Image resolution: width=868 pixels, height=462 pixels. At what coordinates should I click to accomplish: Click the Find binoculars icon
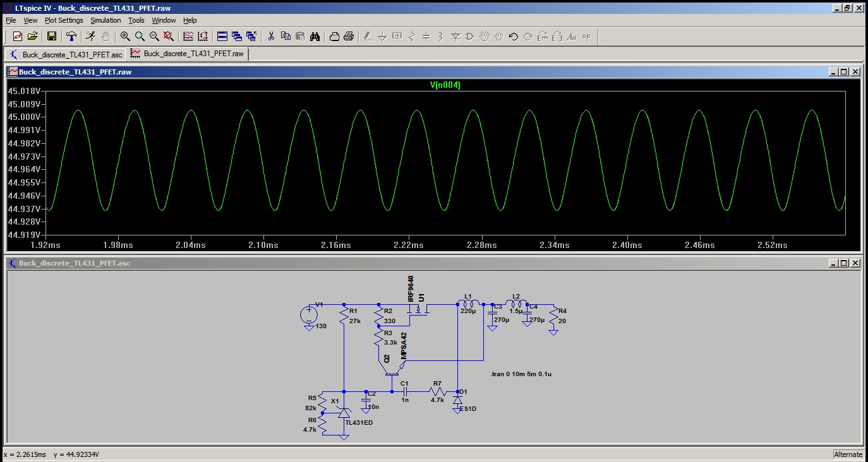[315, 36]
